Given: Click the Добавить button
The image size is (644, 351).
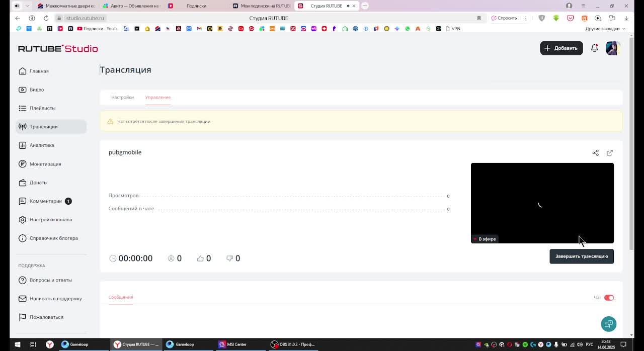Looking at the screenshot, I should (561, 48).
